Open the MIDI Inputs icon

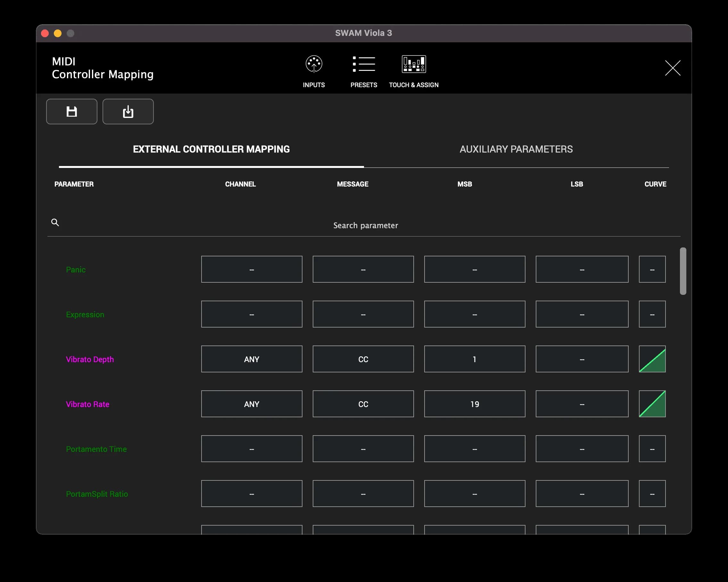click(314, 64)
